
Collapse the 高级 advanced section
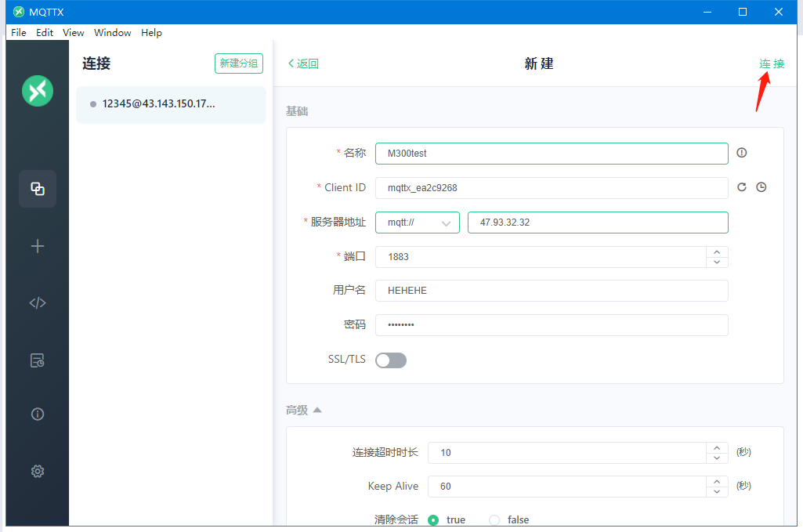pyautogui.click(x=316, y=409)
